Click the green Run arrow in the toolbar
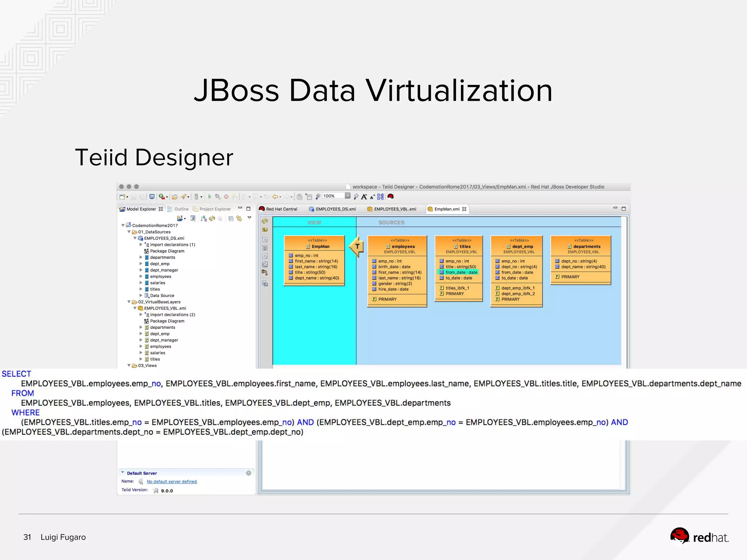 (x=210, y=197)
